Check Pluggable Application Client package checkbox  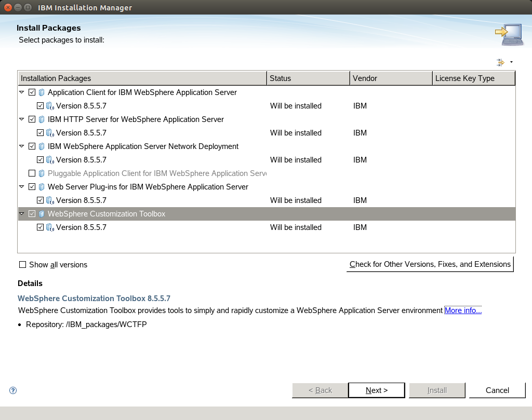click(x=32, y=173)
